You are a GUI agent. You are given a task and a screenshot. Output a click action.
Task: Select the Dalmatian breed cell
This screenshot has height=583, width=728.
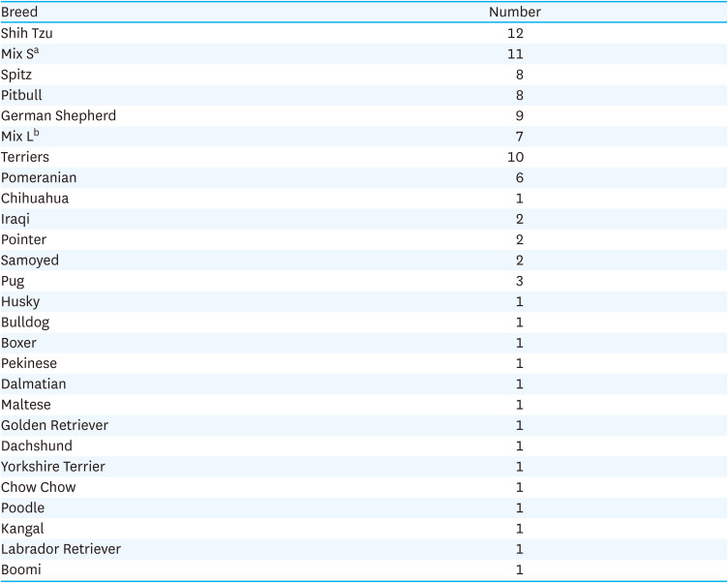point(34,384)
